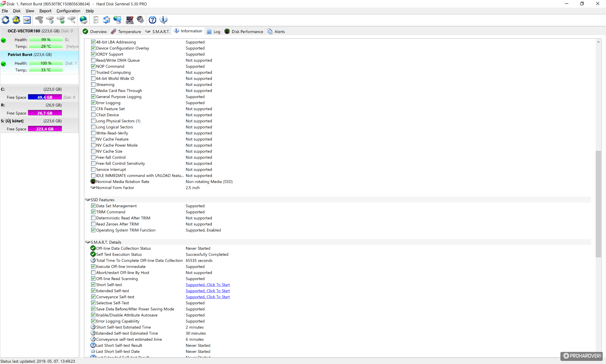606x364 pixels.
Task: Start the Short Self-test via its link
Action: pyautogui.click(x=208, y=285)
